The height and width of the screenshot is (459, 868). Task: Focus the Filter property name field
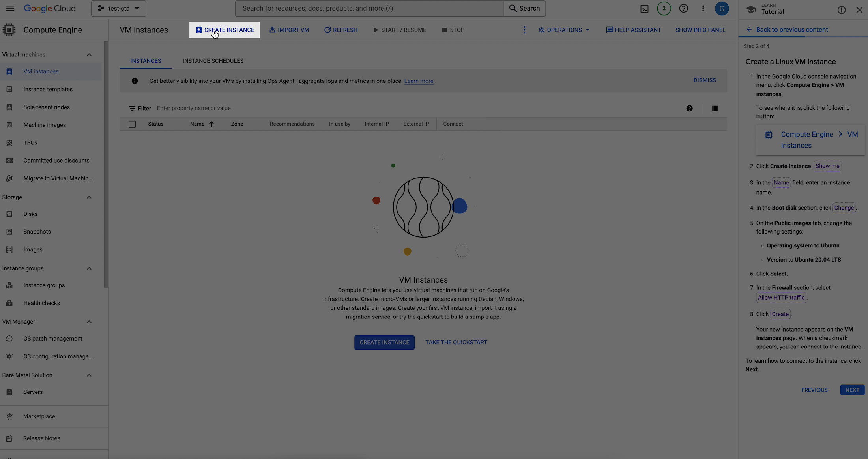[418, 108]
